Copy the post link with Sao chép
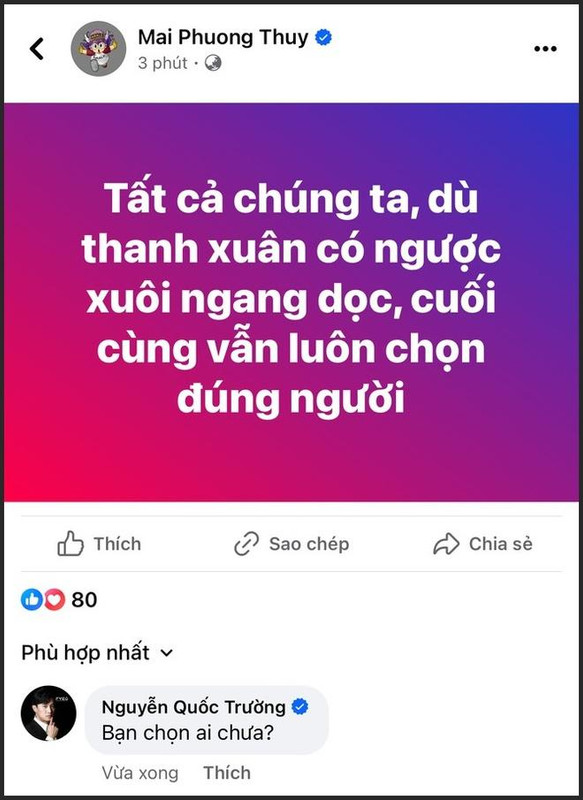Viewport: 583px width, 800px height. point(291,544)
